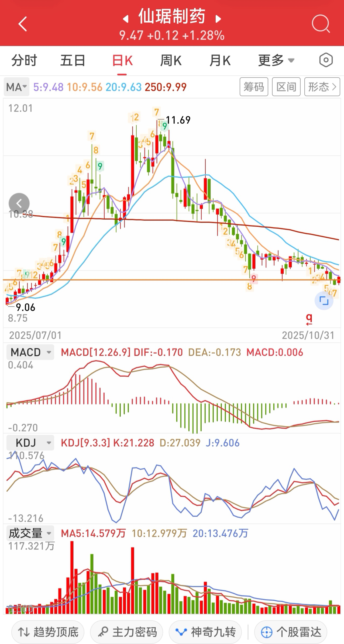Open the 更多 period dropdown
The height and width of the screenshot is (644, 344).
(276, 60)
